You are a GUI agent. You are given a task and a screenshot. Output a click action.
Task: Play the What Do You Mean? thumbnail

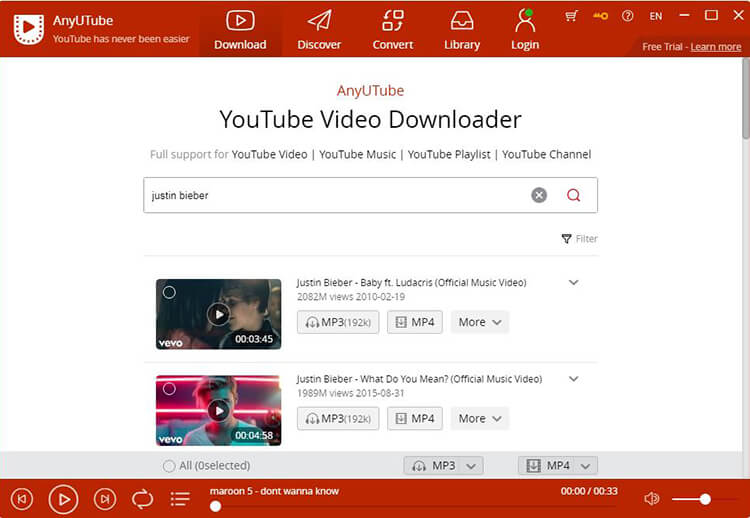[219, 410]
